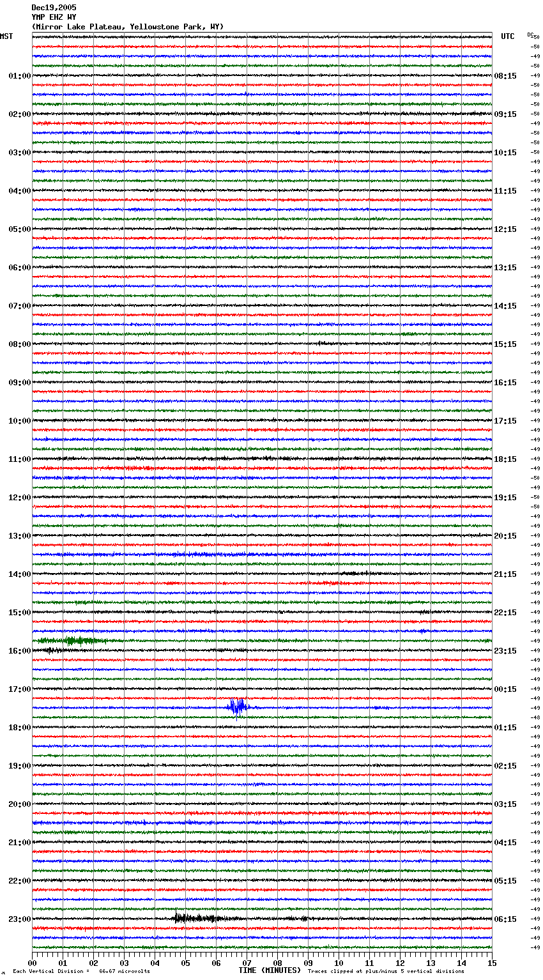Click the 14:15 UTC time label

pos(505,306)
